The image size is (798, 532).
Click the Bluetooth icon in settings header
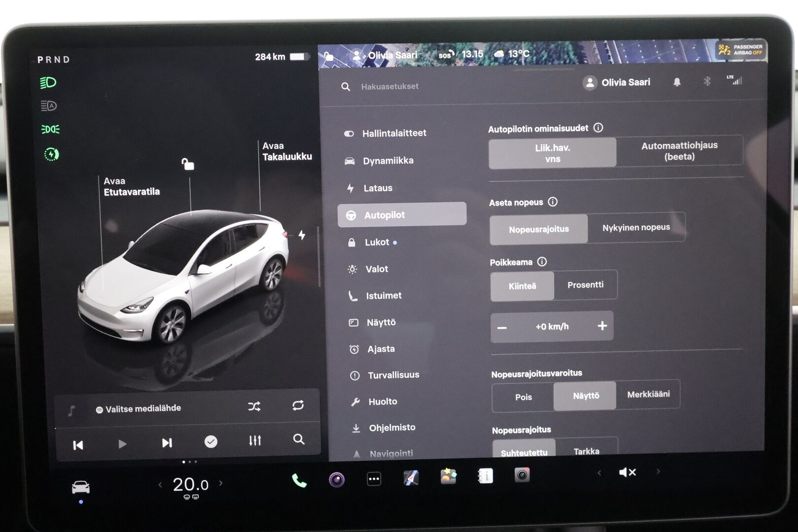click(707, 82)
